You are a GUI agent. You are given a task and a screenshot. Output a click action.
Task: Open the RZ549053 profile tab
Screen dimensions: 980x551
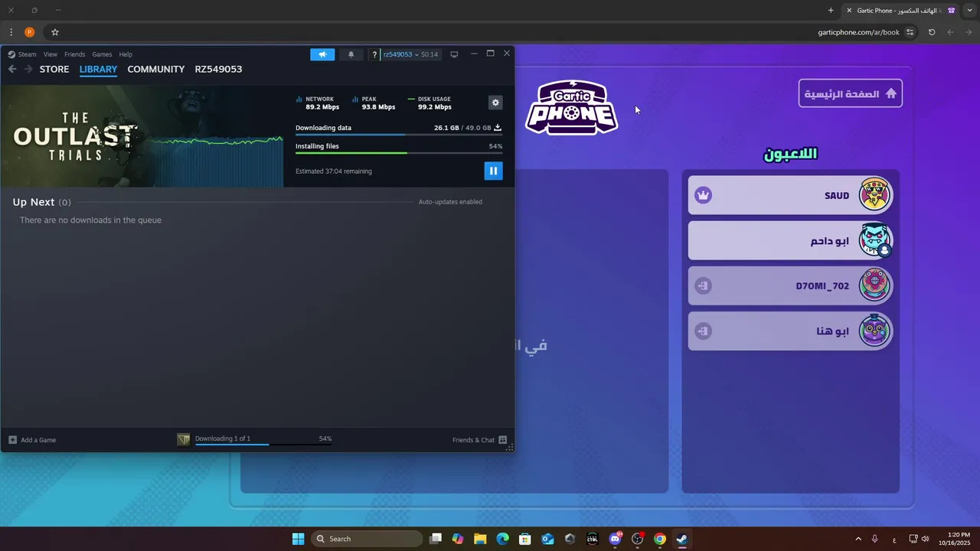coord(218,69)
